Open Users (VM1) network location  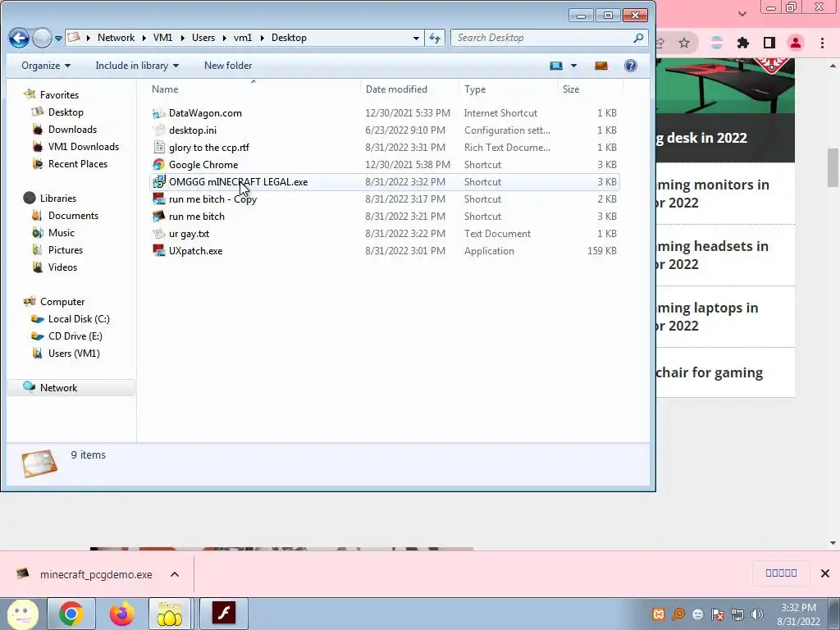[x=74, y=353]
